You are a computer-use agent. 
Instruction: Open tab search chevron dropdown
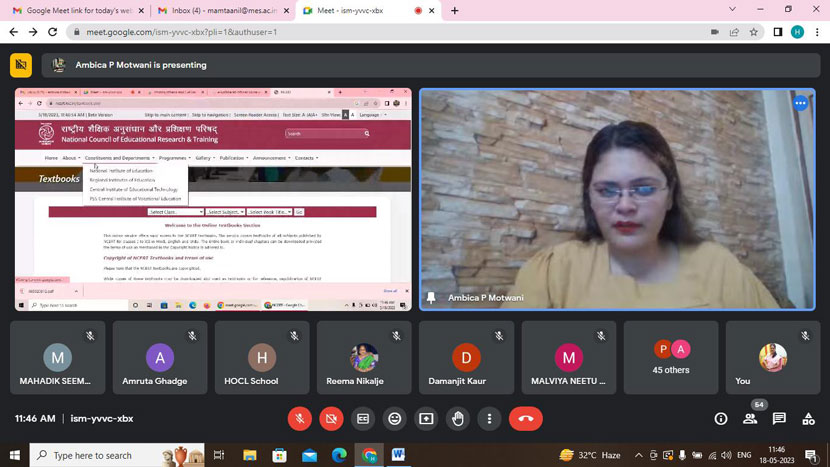[x=732, y=10]
